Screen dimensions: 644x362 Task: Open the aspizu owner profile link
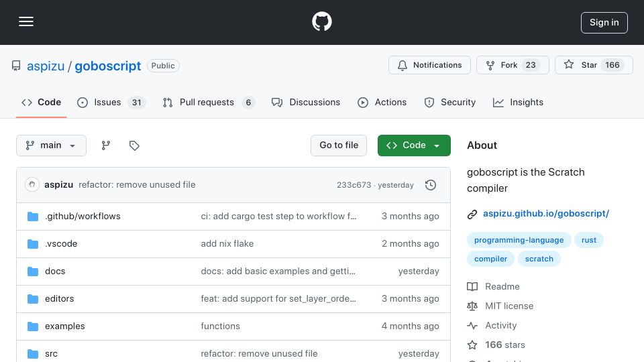(46, 66)
